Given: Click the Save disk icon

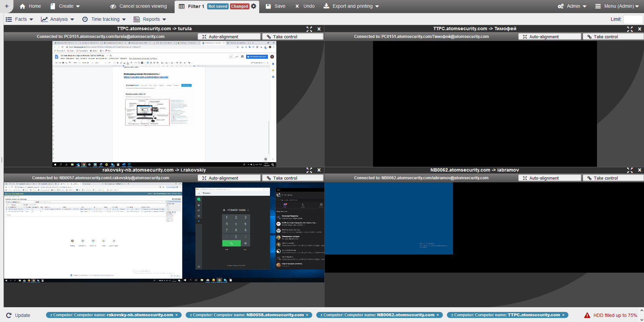Looking at the screenshot, I should point(268,6).
